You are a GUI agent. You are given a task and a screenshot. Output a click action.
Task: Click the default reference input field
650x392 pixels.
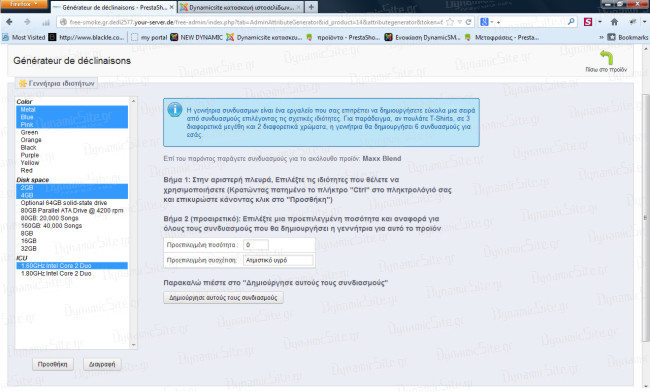click(x=278, y=260)
